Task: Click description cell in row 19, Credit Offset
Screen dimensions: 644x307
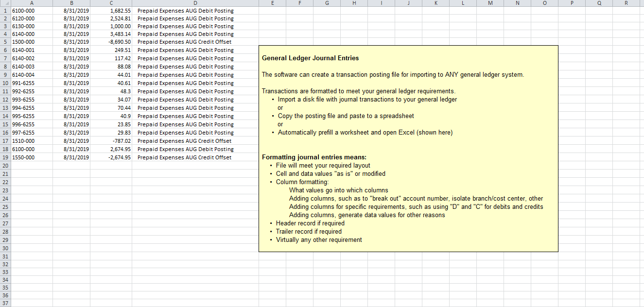Action: click(x=195, y=157)
